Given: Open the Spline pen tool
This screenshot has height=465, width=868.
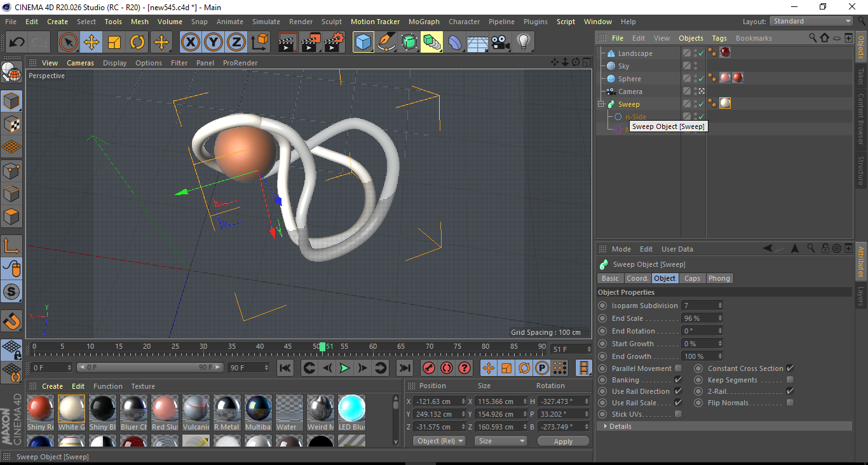Looking at the screenshot, I should point(386,43).
